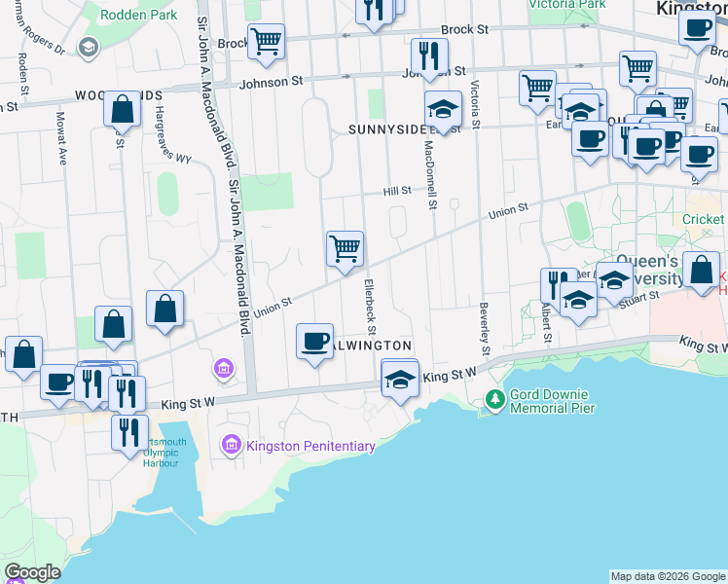Click the Map data ©2026 Google text
This screenshot has height=584, width=728.
pyautogui.click(x=668, y=576)
